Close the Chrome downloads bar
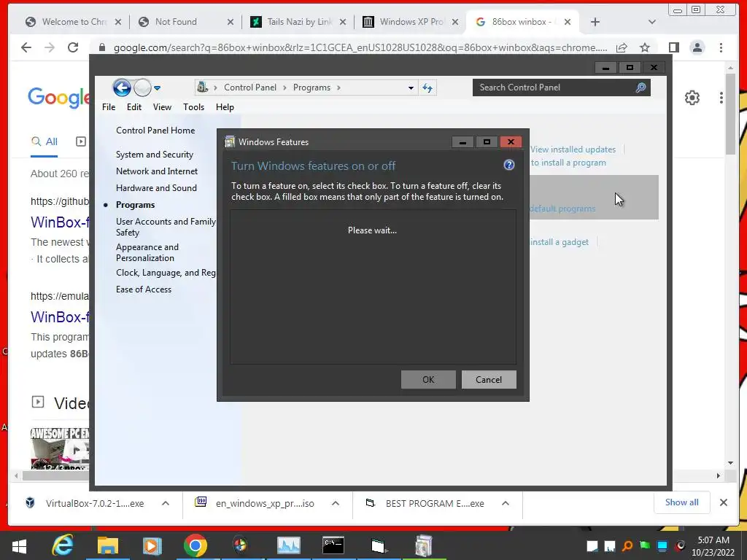 pos(723,502)
